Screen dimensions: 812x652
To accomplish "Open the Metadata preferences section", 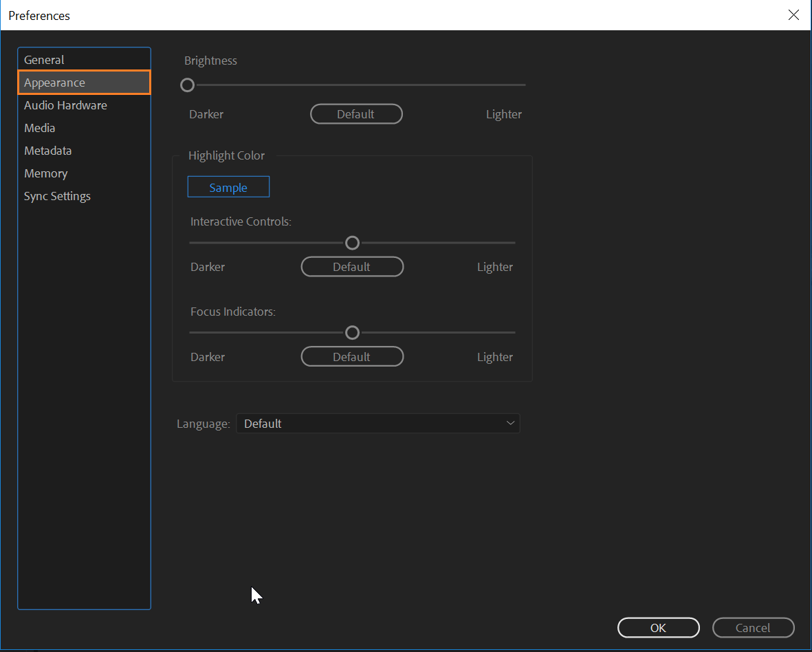I will (x=47, y=150).
